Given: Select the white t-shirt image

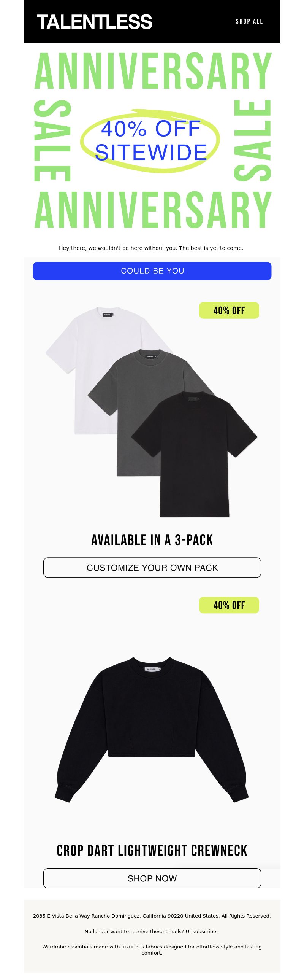Looking at the screenshot, I should click(95, 354).
